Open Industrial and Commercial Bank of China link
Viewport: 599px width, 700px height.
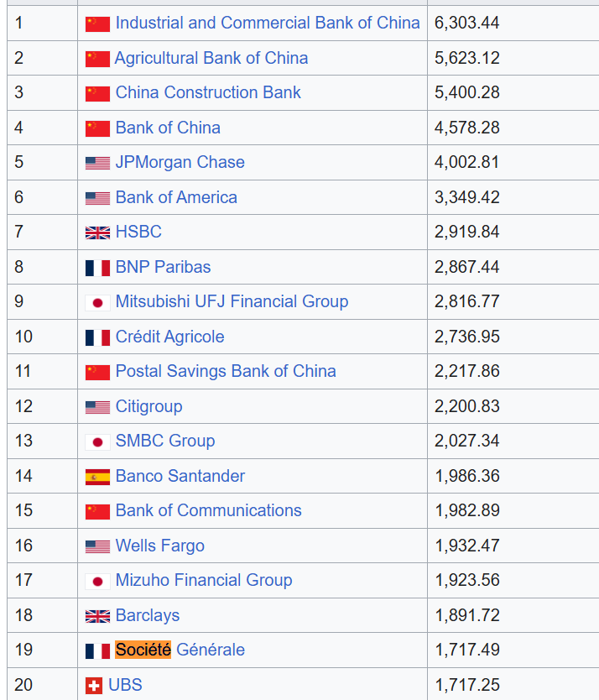(x=267, y=23)
